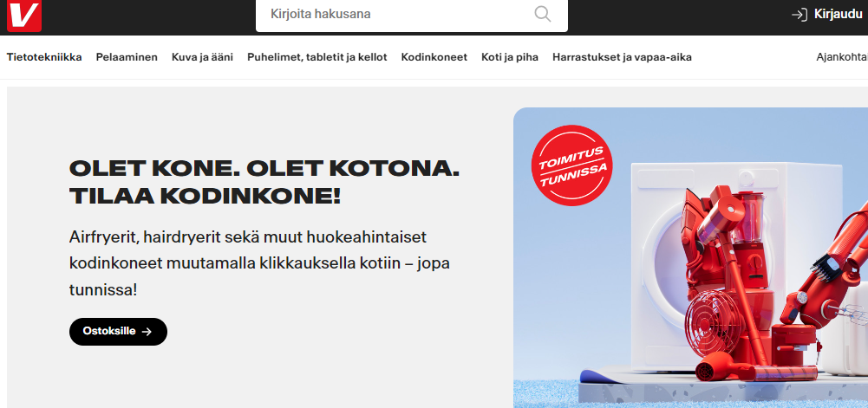Open the partially visible Ajankohtaista link
868x408 pixels.
point(842,57)
